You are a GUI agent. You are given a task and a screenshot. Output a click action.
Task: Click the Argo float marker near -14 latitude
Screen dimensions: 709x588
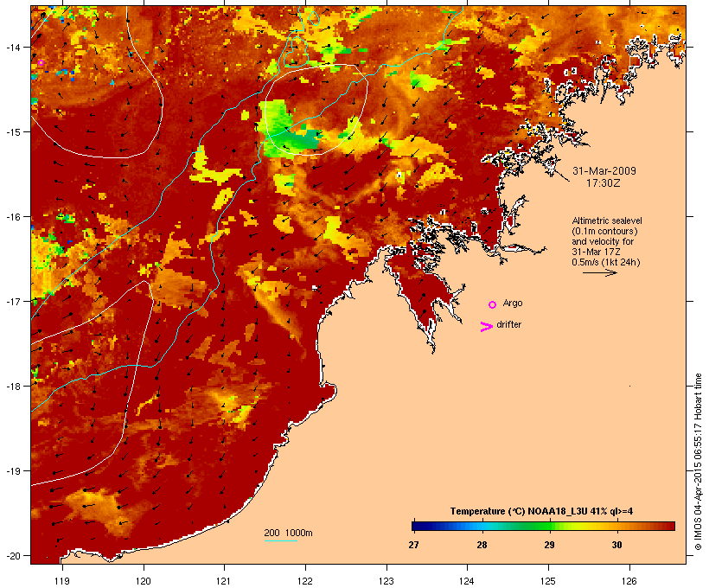click(x=41, y=63)
